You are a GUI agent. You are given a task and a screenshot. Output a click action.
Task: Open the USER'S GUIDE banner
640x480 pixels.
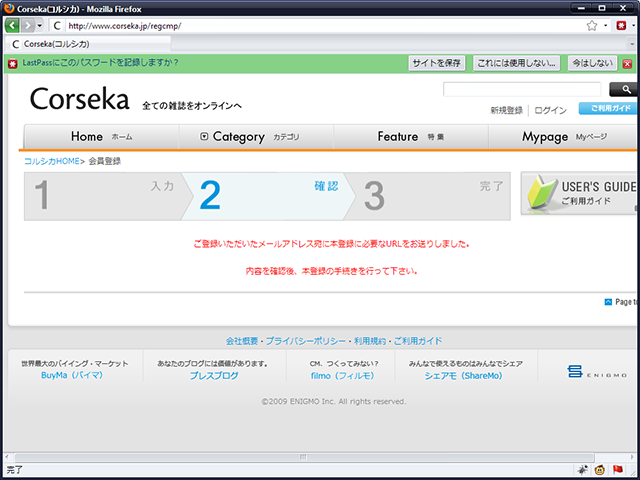pos(580,193)
